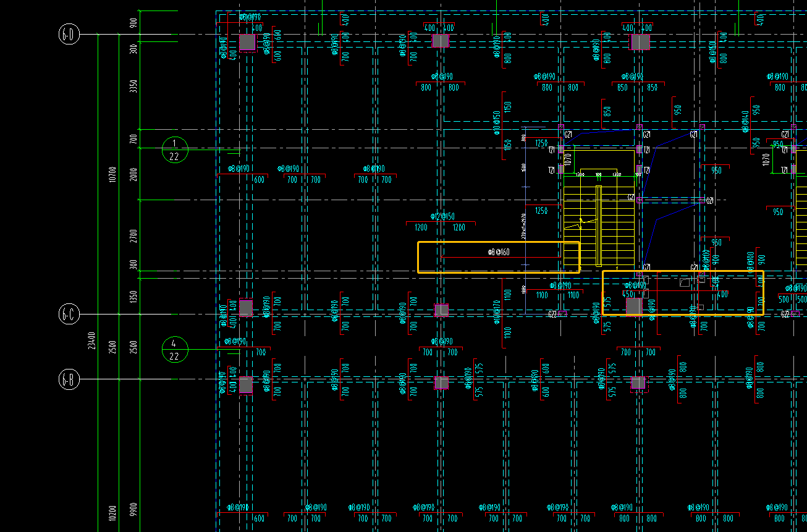807x532 pixels.
Task: Click the 1350 dimension value
Action: [x=134, y=297]
